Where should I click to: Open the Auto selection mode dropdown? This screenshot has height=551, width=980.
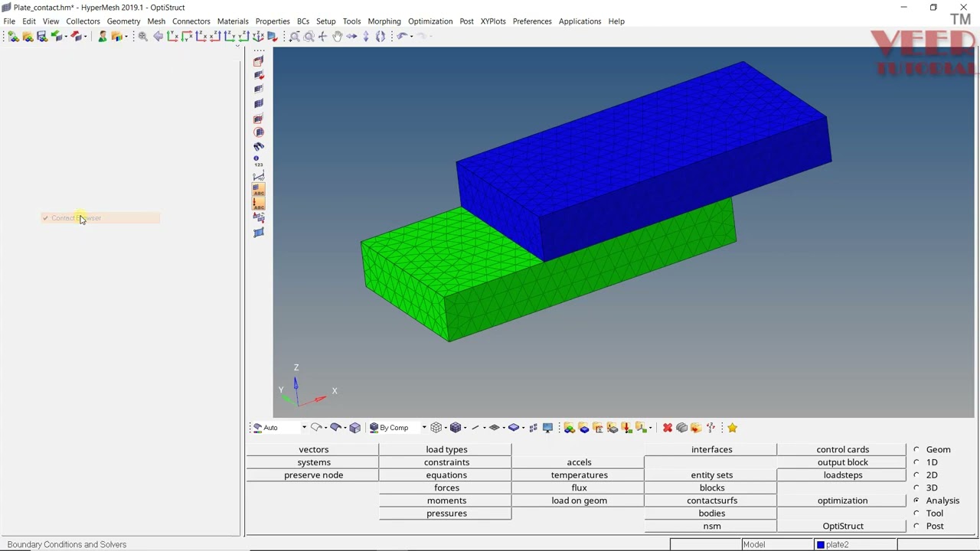click(x=304, y=428)
